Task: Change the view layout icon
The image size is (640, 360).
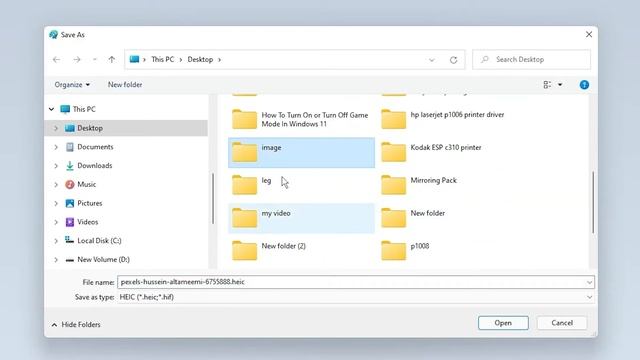Action: coord(547,84)
